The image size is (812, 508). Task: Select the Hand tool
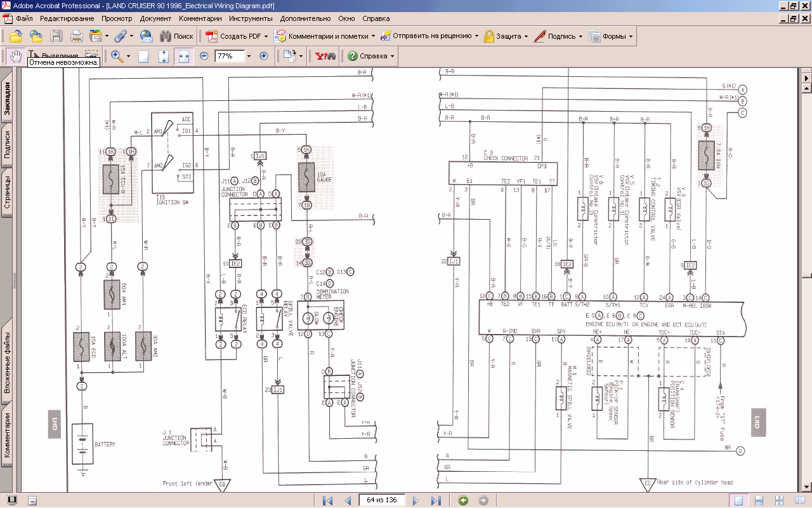16,56
